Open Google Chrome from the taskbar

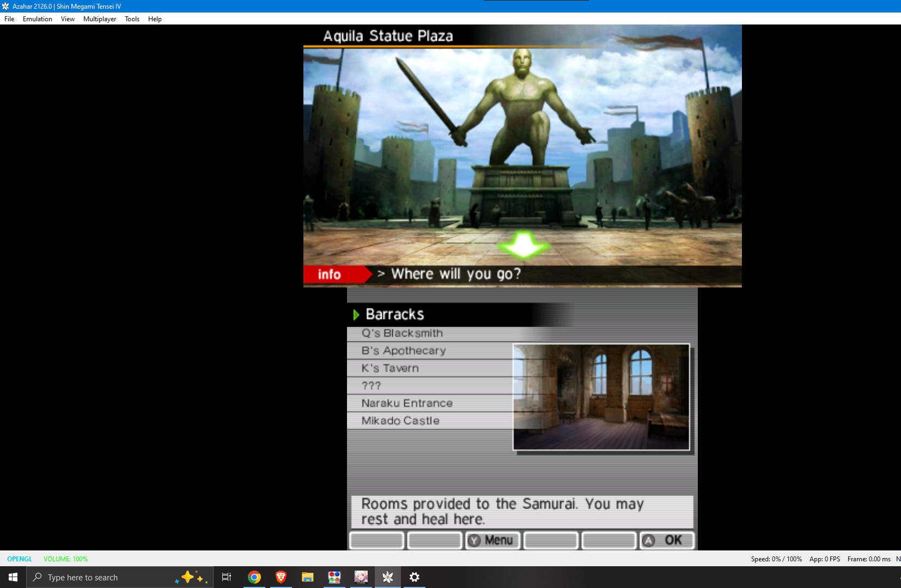coord(254,577)
